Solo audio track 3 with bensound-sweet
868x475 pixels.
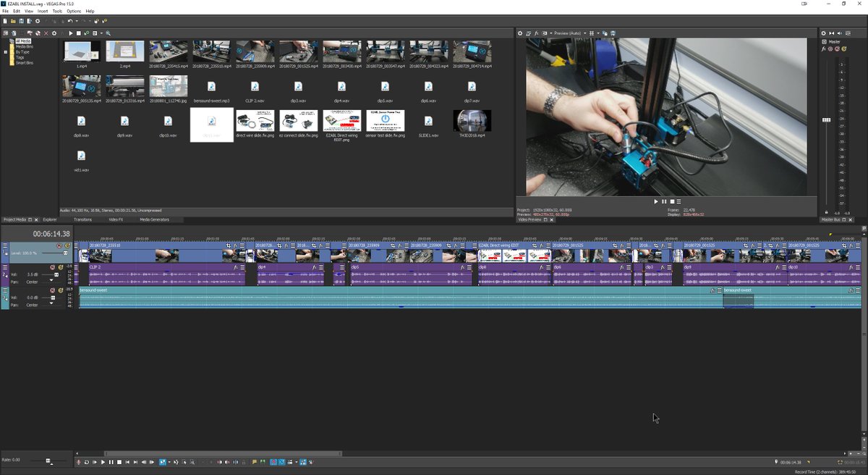pyautogui.click(x=61, y=290)
